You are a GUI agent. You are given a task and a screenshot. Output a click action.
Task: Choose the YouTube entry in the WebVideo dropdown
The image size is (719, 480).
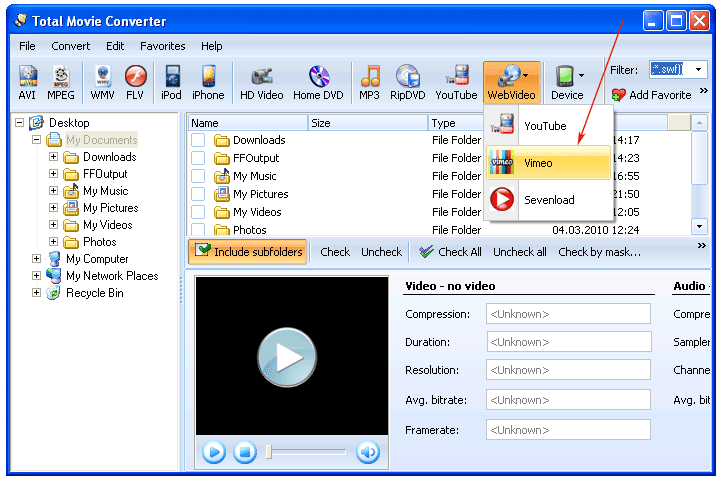click(549, 126)
